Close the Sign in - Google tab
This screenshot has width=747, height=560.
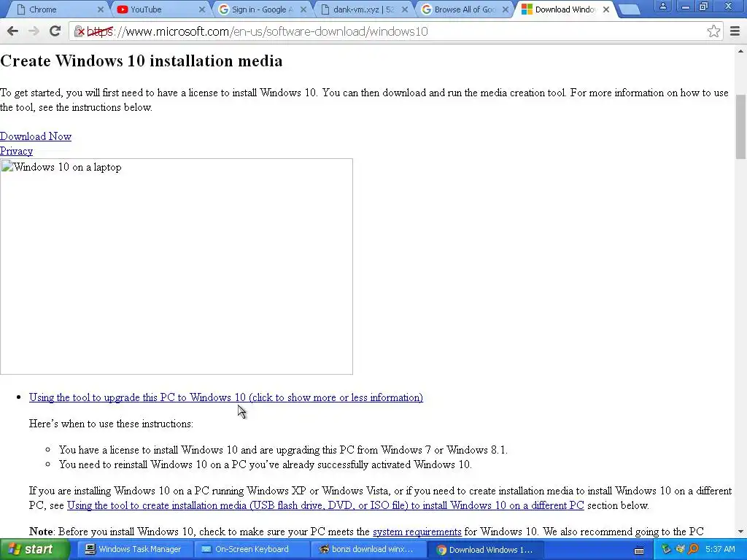click(x=303, y=9)
